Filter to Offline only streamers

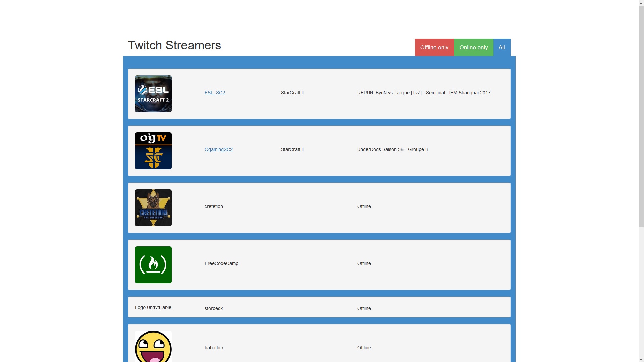pos(434,47)
